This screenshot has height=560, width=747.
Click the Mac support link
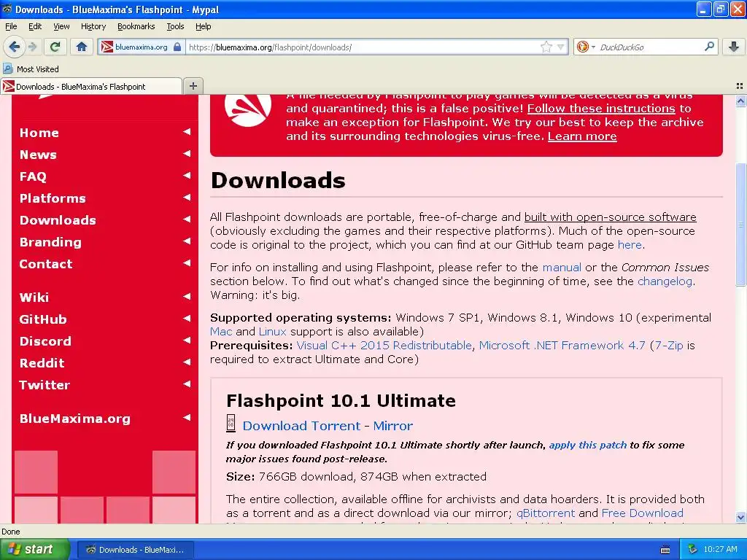coord(221,332)
